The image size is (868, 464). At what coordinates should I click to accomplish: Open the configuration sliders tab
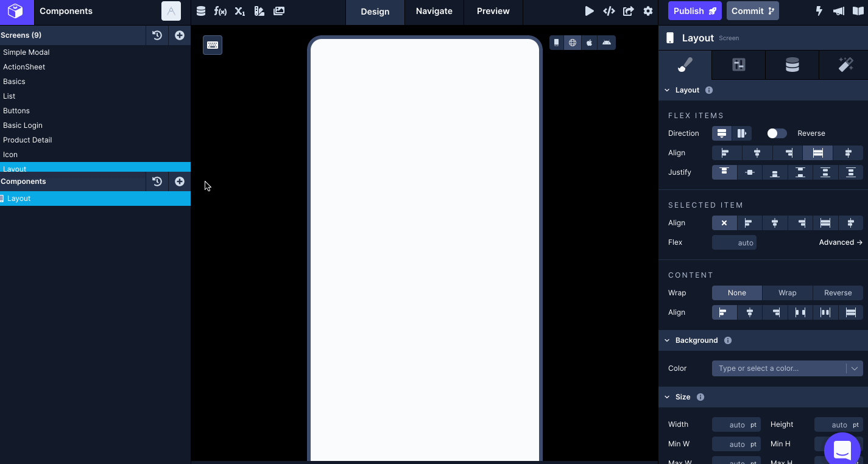(x=739, y=65)
